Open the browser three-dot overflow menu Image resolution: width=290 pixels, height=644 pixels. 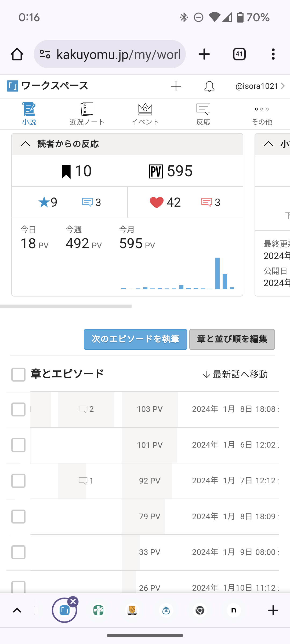click(x=273, y=54)
